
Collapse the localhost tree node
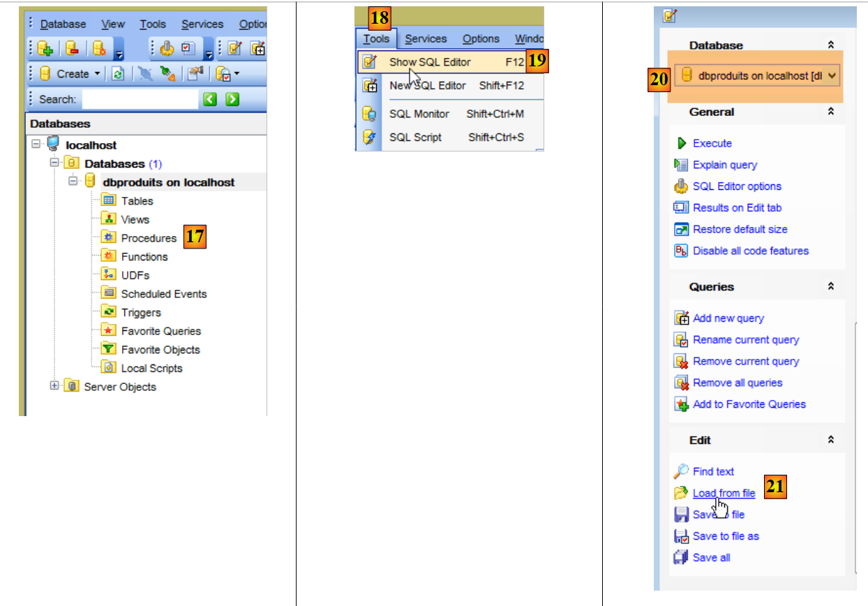36,145
